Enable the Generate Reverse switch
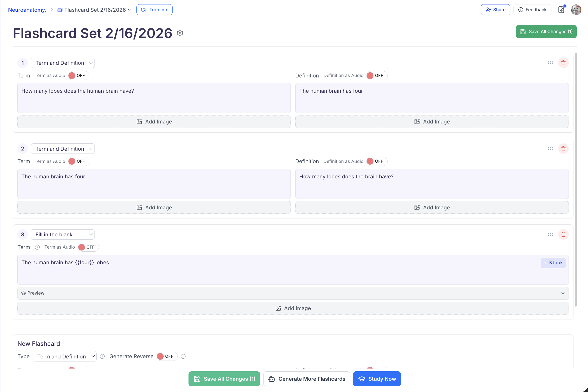This screenshot has height=392, width=588. (x=166, y=357)
